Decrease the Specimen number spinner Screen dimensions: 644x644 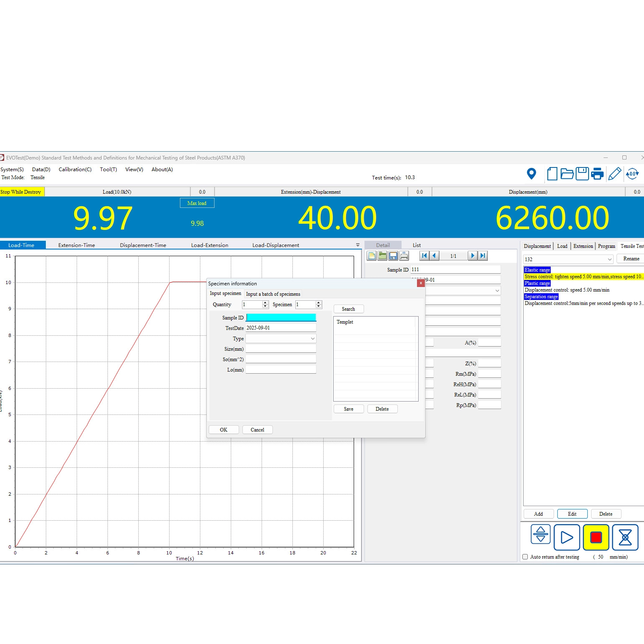[319, 307]
